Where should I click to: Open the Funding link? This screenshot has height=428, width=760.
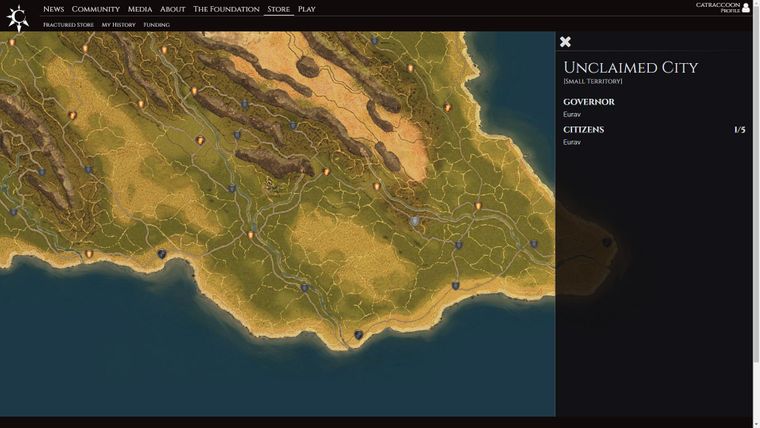pyautogui.click(x=156, y=25)
